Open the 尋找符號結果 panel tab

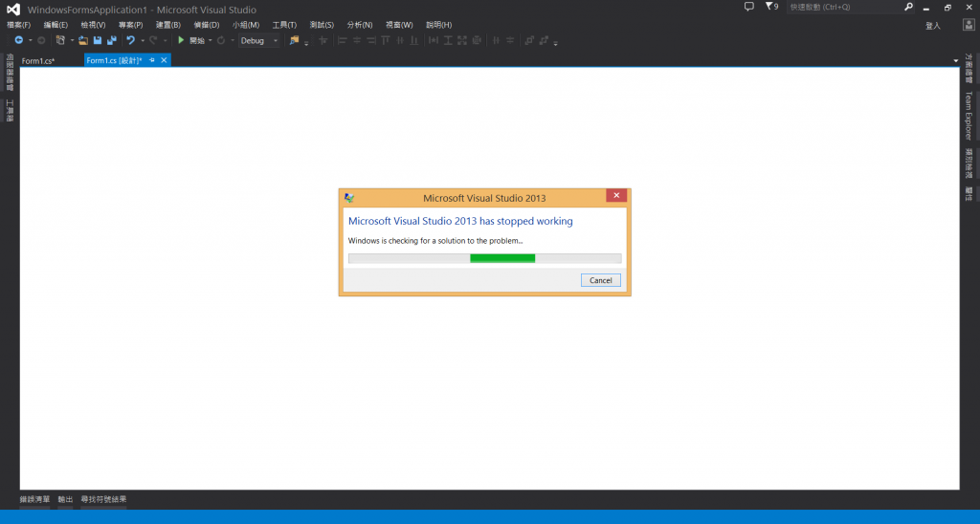pyautogui.click(x=103, y=499)
